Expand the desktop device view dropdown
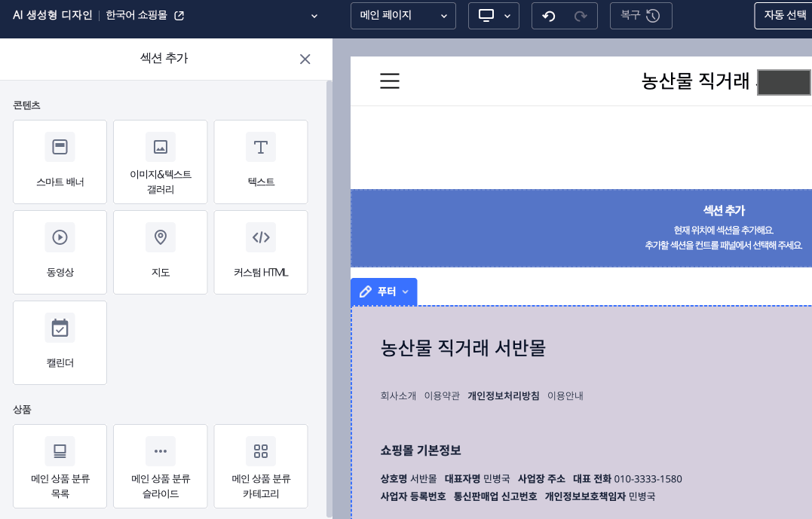This screenshot has width=812, height=519. [494, 16]
